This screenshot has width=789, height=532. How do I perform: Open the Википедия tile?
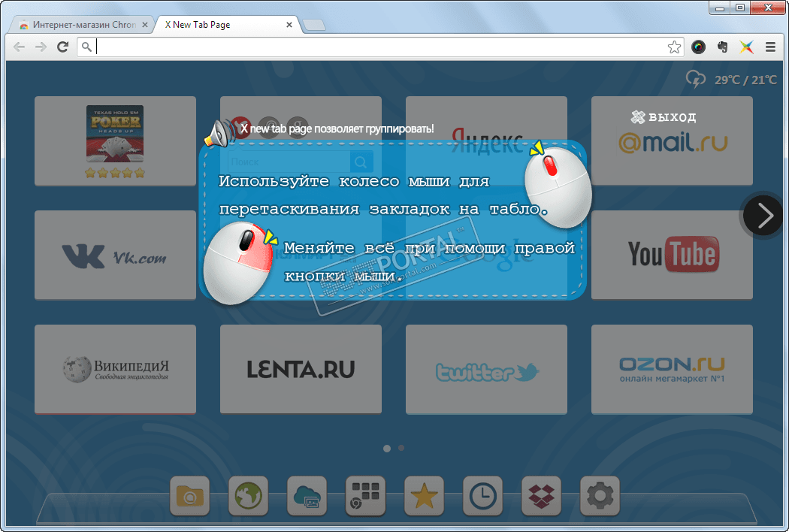click(x=115, y=370)
